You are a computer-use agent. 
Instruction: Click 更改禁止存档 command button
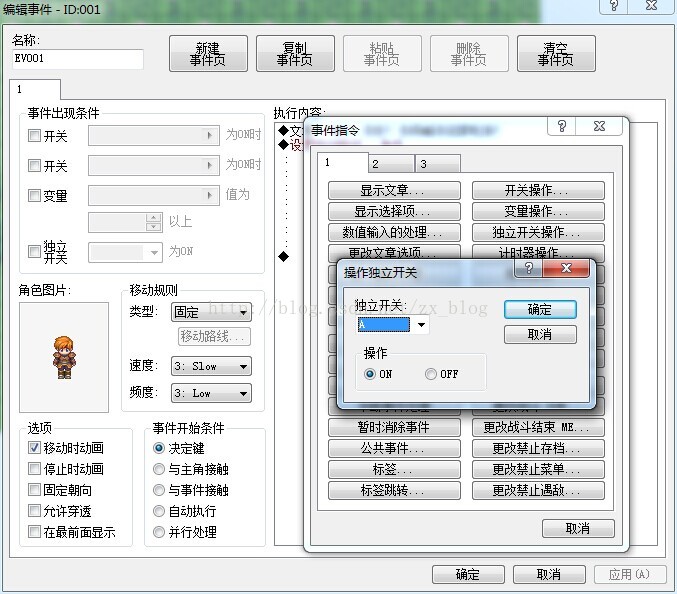538,449
